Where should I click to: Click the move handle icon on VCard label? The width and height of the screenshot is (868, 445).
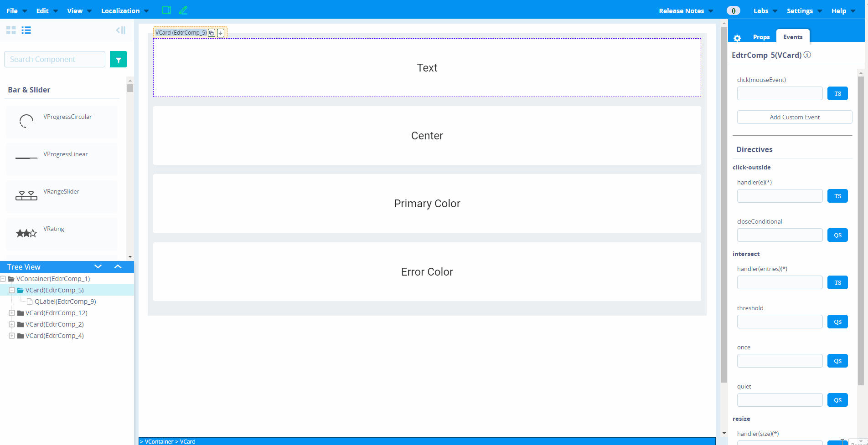click(221, 33)
